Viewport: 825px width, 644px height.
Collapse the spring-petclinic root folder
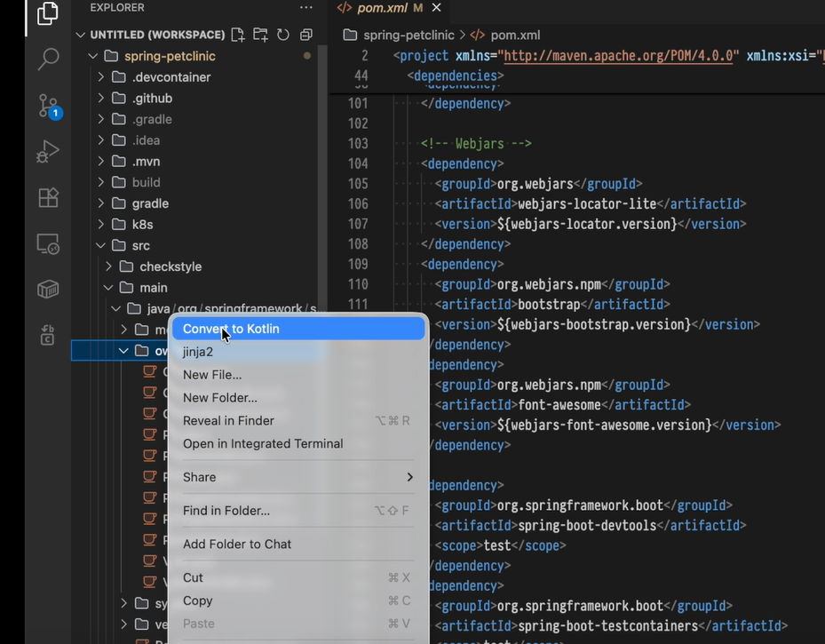(x=93, y=56)
